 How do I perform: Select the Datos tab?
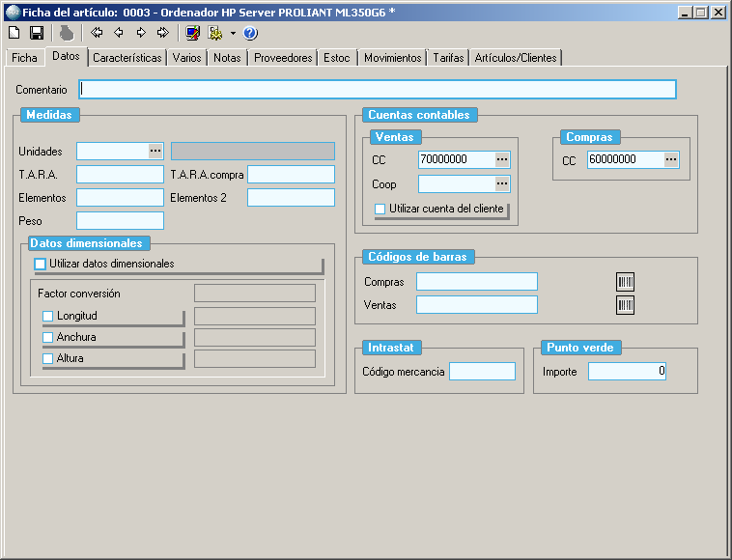(x=66, y=56)
